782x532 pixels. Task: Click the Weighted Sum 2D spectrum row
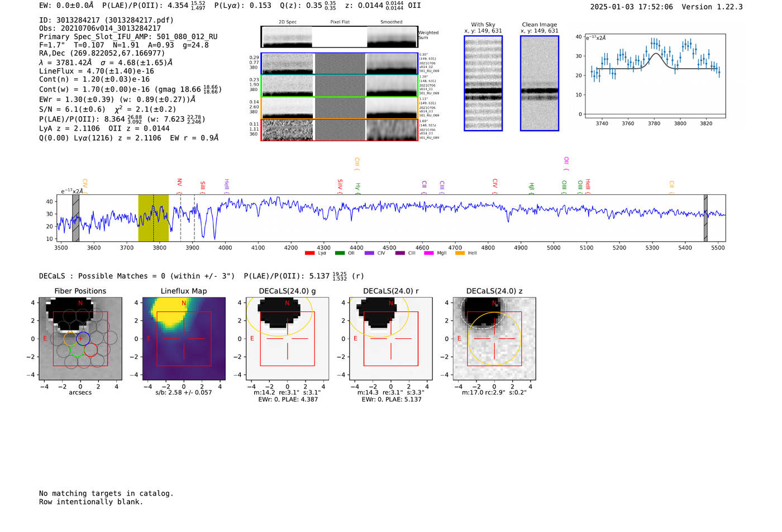[340, 37]
